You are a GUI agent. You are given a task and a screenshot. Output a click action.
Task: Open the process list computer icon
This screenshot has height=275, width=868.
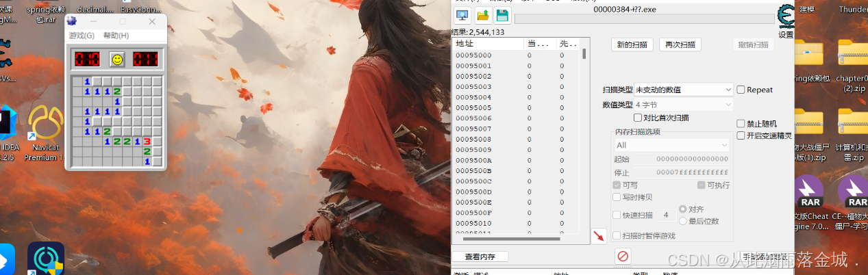(x=462, y=16)
